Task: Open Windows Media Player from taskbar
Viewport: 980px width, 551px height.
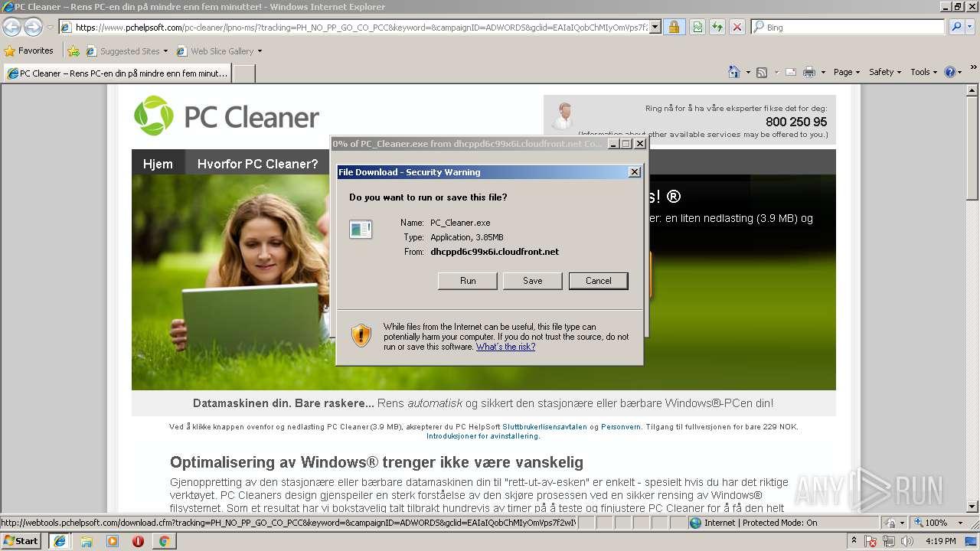Action: [113, 541]
